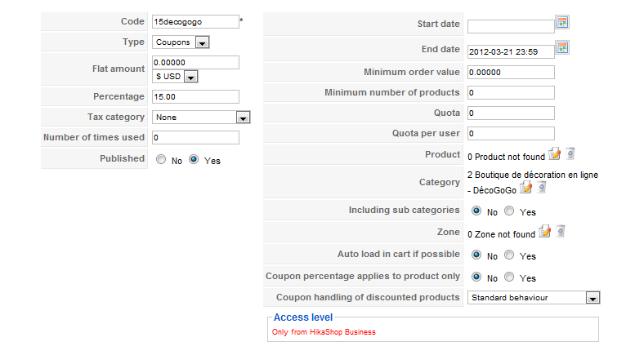Click the delete icon beside Zone
This screenshot has width=644, height=364.
560,233
